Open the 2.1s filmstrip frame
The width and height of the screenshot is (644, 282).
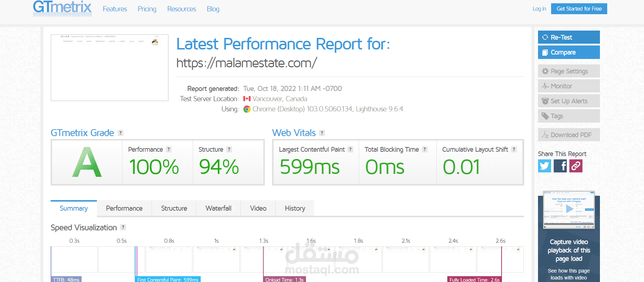[406, 259]
